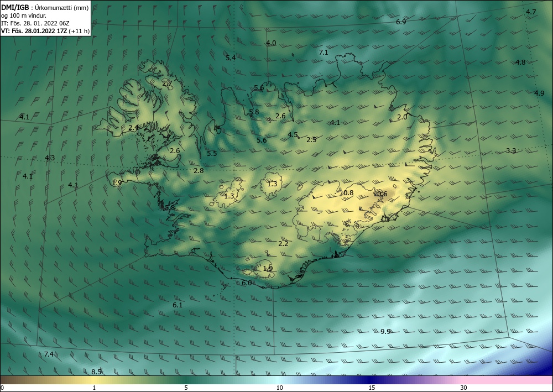Click the 30 label on the color scale
Screen dimensions: 553x392
coord(464,388)
